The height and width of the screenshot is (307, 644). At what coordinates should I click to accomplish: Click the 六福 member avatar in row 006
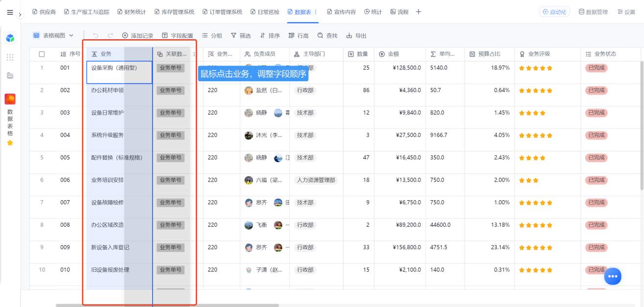(249, 180)
